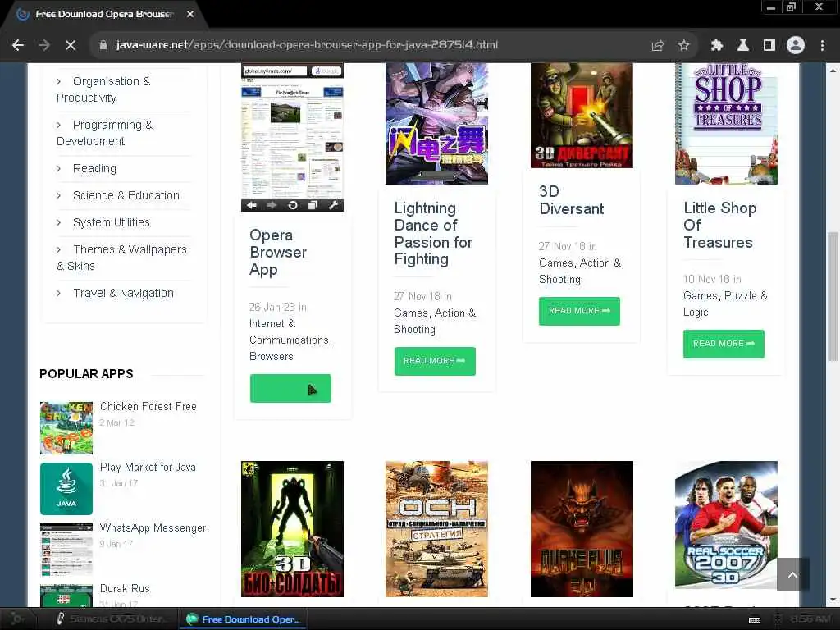Click Read More under 3D Diversant
Image resolution: width=840 pixels, height=630 pixels.
(579, 311)
